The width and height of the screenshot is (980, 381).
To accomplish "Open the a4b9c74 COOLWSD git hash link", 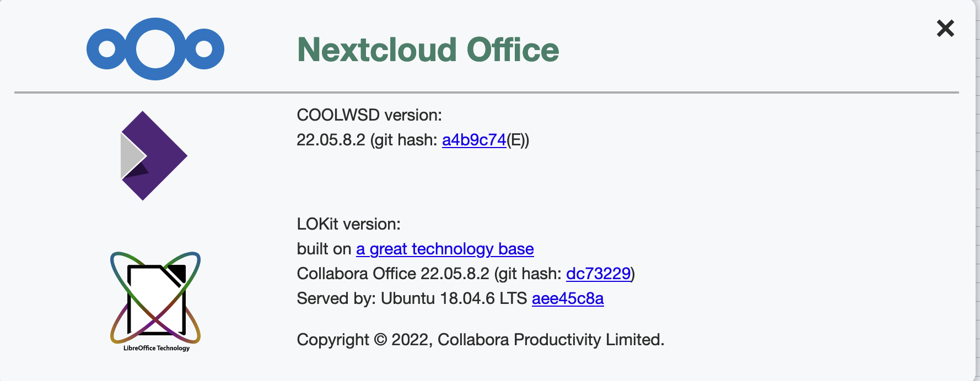I will (x=474, y=140).
